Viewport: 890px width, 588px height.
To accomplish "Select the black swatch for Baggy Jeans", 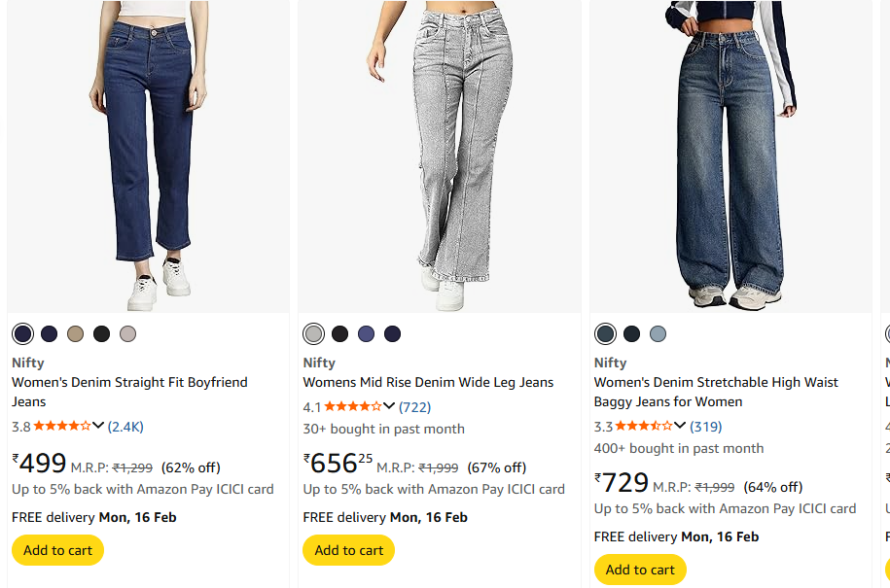I will click(631, 334).
